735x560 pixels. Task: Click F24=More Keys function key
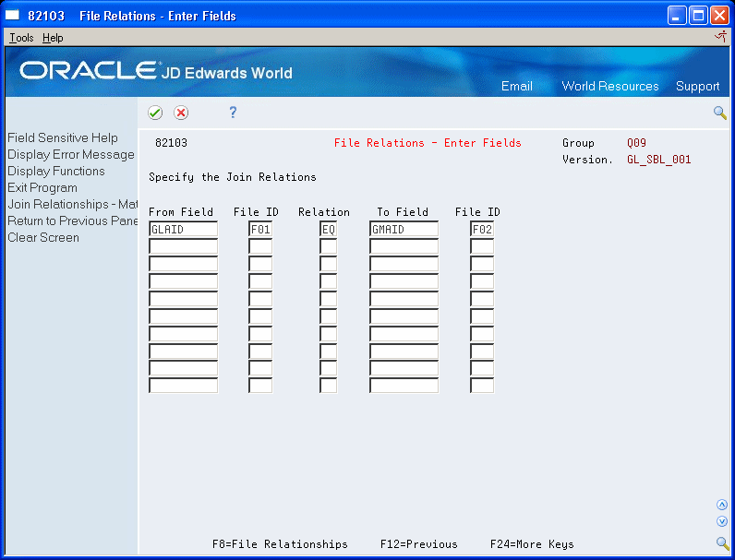pos(532,544)
